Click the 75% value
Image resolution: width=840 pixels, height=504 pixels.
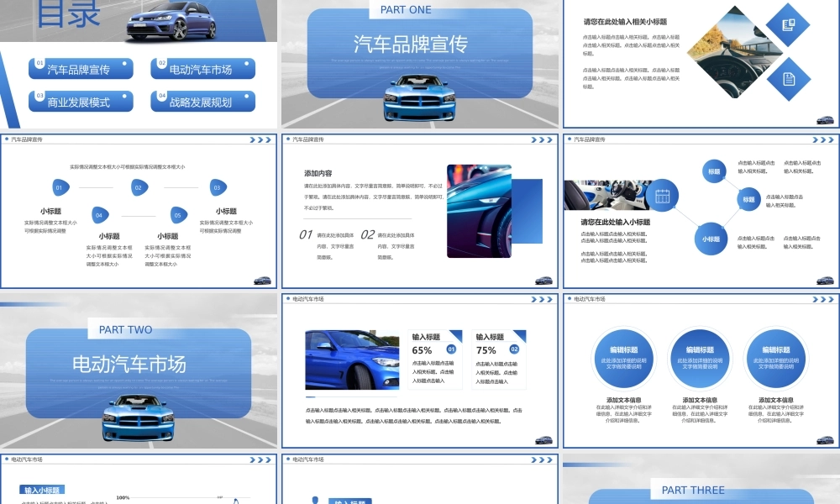tap(486, 350)
